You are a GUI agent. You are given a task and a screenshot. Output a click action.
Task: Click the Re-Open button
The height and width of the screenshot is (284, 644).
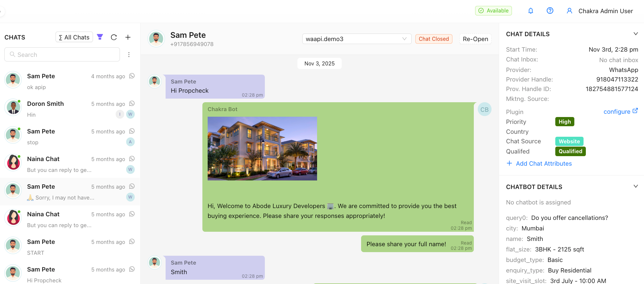[475, 39]
